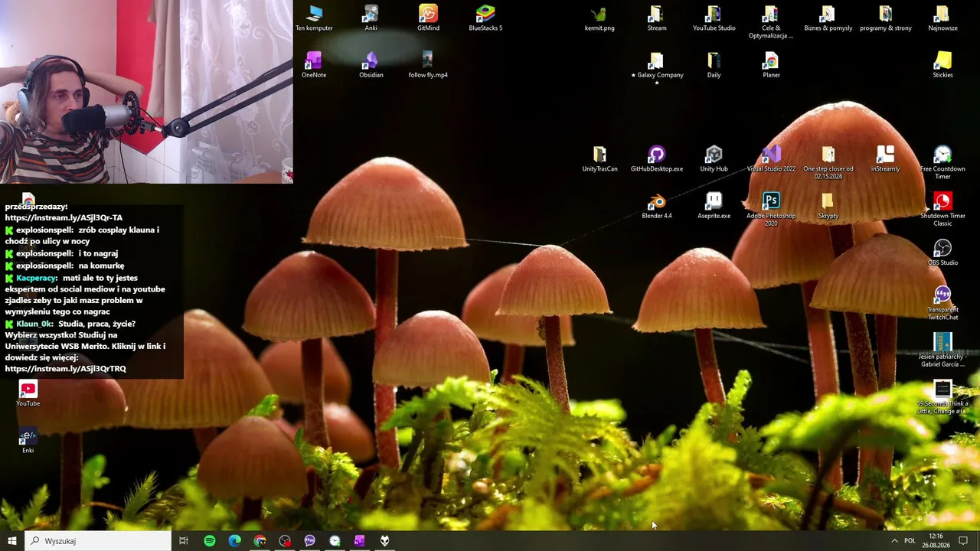This screenshot has width=980, height=551.
Task: Select BlueStacks 5 desktop icon
Action: pyautogui.click(x=485, y=18)
